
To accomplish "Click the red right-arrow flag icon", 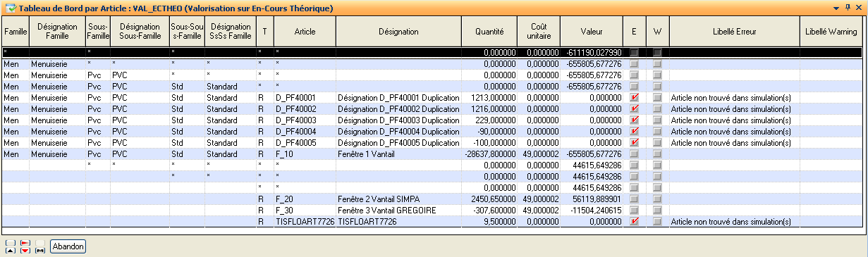I will pos(25,243).
